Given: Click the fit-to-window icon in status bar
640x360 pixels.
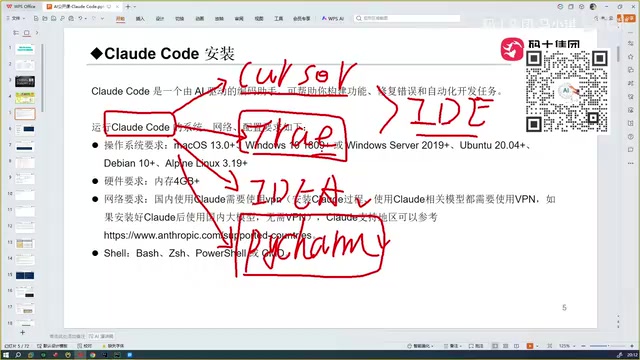Looking at the screenshot, I should (550, 346).
